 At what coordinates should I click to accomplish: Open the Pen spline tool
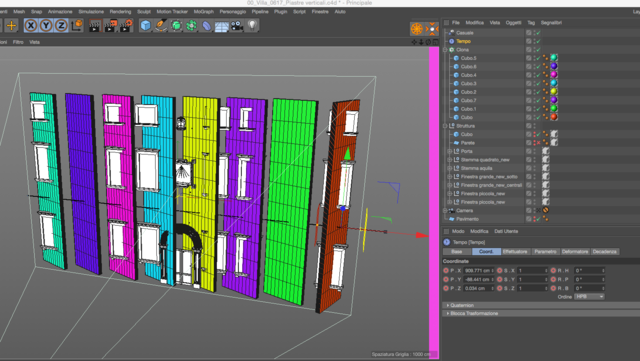point(161,26)
